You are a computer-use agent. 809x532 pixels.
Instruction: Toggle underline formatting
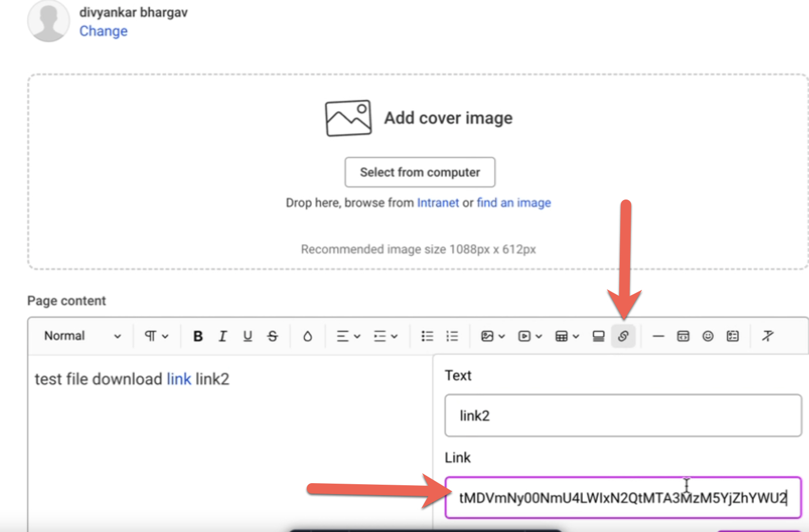pyautogui.click(x=247, y=336)
